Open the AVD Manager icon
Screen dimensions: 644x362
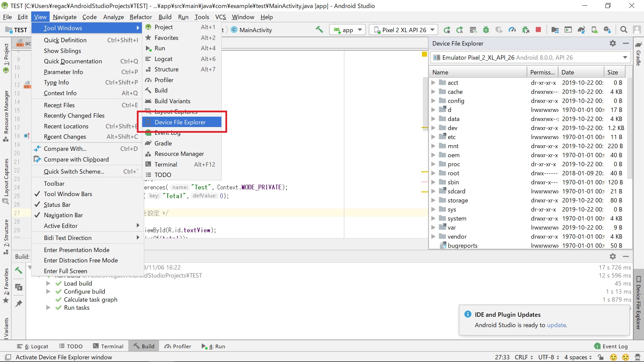(x=594, y=30)
